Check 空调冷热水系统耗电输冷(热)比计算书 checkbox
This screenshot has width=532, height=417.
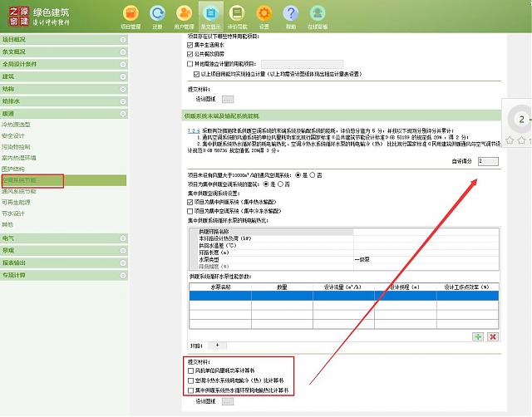click(191, 380)
